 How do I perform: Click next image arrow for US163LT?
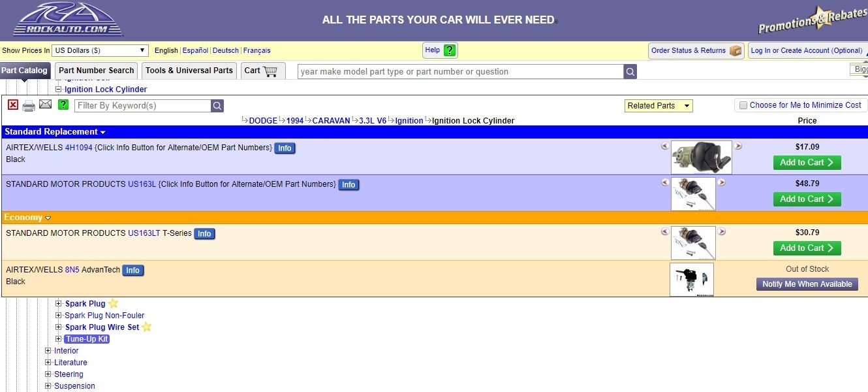[722, 231]
